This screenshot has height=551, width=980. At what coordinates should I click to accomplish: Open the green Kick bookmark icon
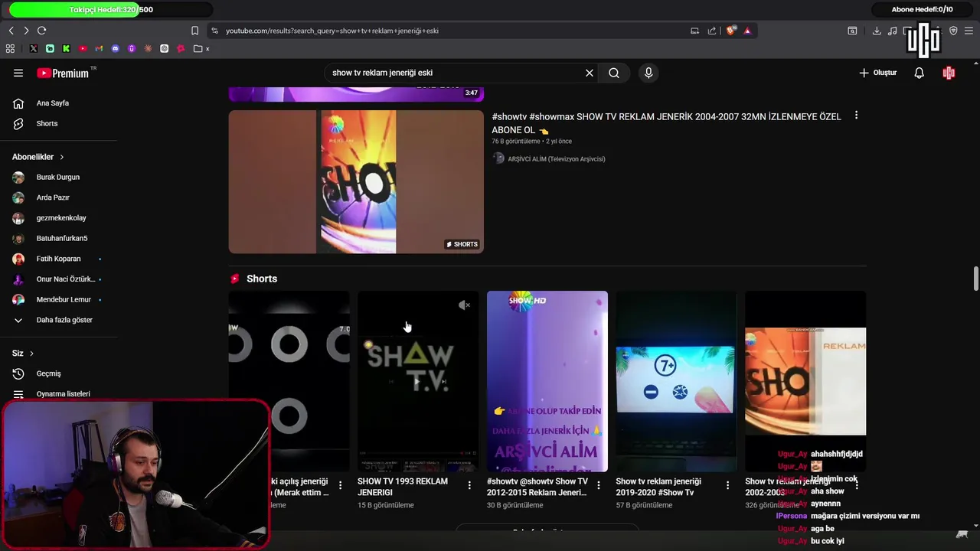tap(67, 49)
